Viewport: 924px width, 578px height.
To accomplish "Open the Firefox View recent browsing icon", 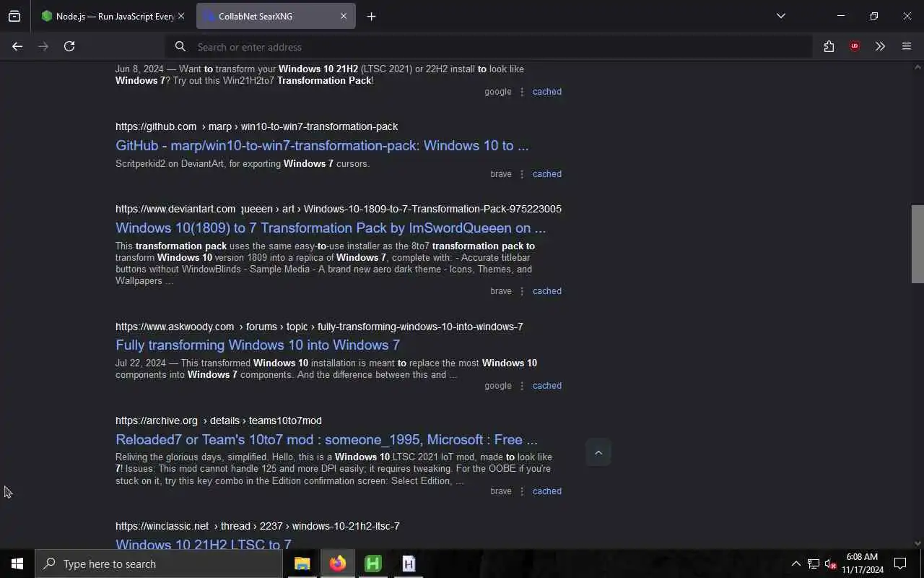I will pyautogui.click(x=14, y=16).
